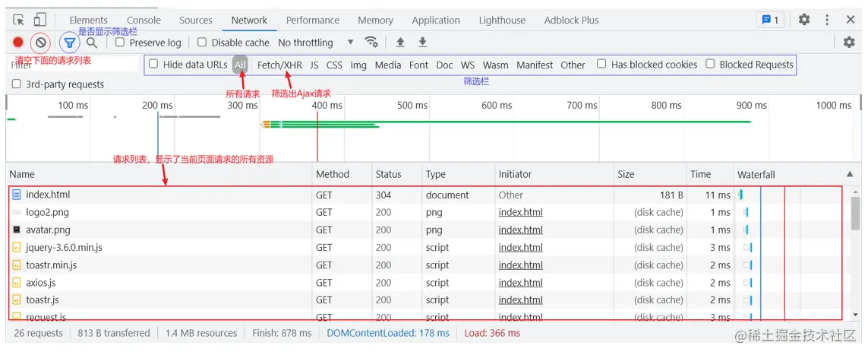Enable Disable cache checkbox
This screenshot has width=868, height=355.
point(202,42)
